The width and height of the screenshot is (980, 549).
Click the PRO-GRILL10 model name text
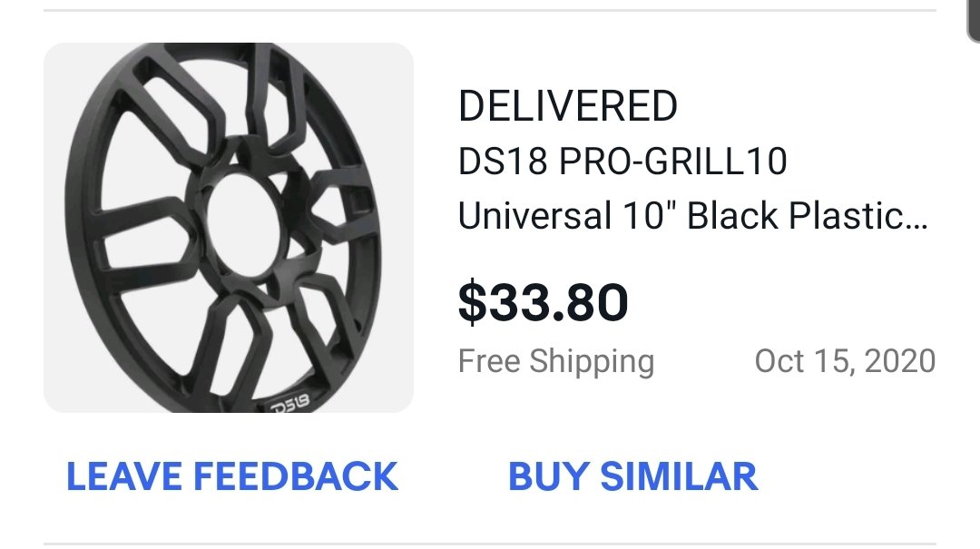(x=673, y=162)
